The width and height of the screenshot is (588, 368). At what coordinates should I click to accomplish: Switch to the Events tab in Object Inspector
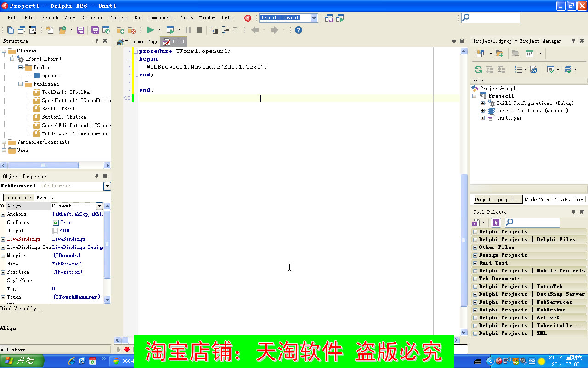45,197
